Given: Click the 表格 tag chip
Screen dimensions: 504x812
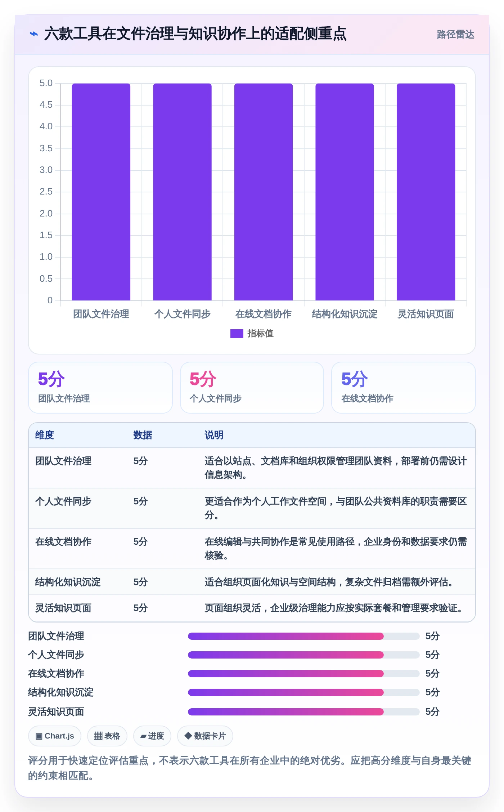Looking at the screenshot, I should click(107, 736).
